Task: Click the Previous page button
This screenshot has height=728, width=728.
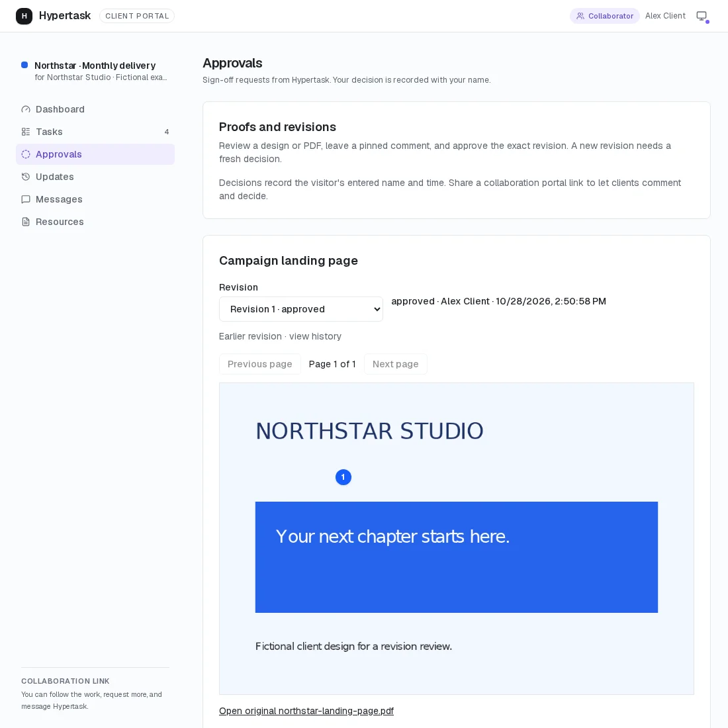Action: point(259,364)
